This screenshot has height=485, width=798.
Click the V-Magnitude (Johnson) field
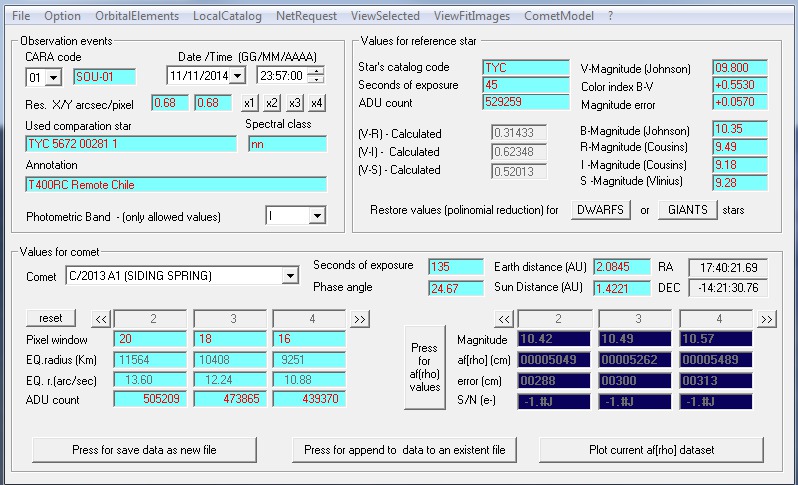pyautogui.click(x=739, y=68)
